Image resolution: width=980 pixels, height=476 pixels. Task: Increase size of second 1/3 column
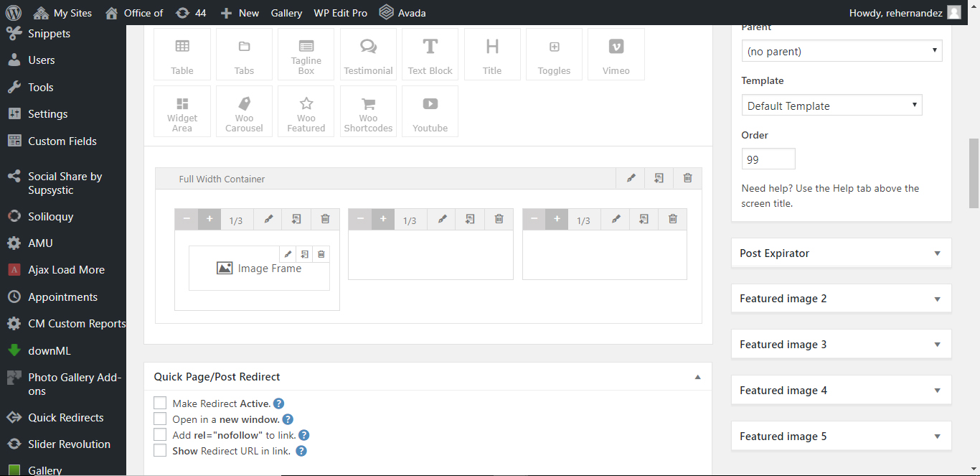tap(383, 220)
